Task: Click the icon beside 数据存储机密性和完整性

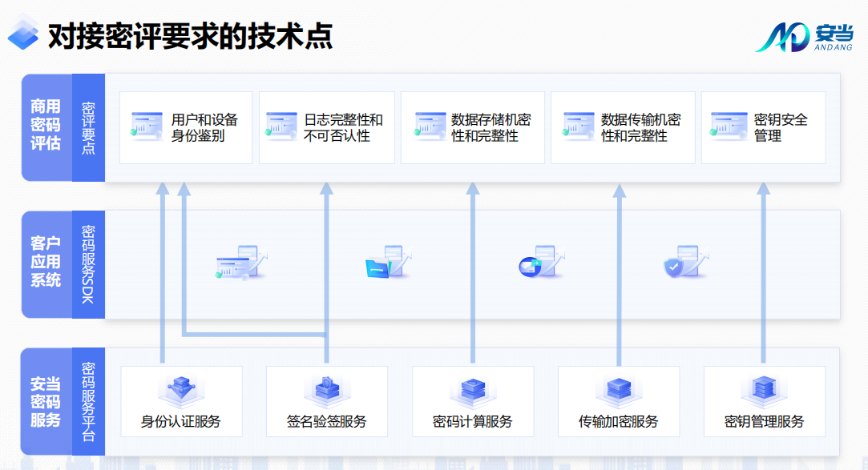Action: [430, 126]
